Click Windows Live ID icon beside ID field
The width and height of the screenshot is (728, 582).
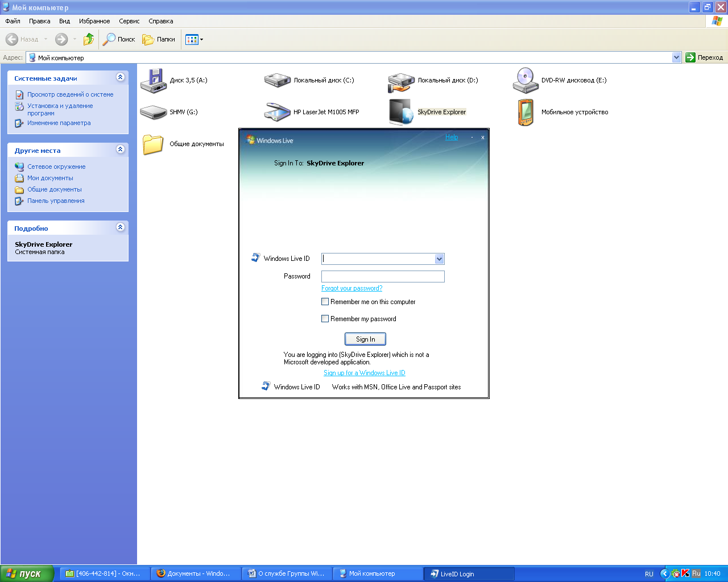[x=256, y=258]
